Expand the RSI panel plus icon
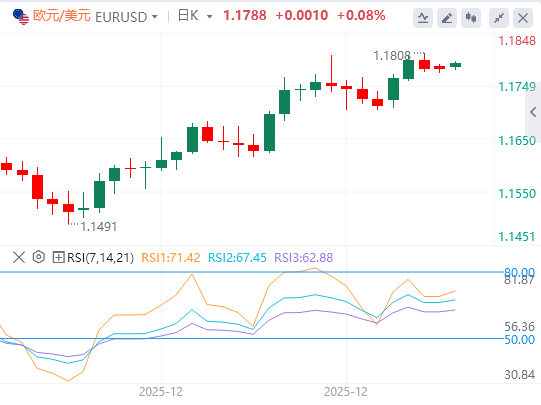The width and height of the screenshot is (541, 405). pyautogui.click(x=58, y=257)
